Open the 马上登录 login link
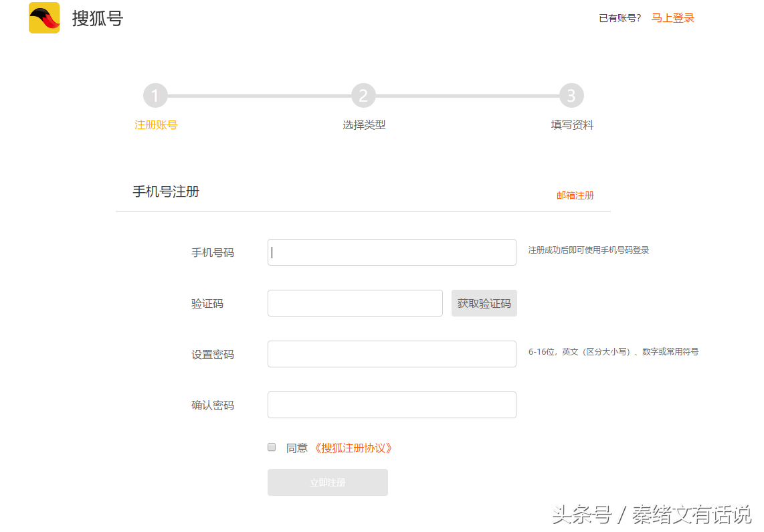Viewport: 764px width, 532px height. point(672,18)
